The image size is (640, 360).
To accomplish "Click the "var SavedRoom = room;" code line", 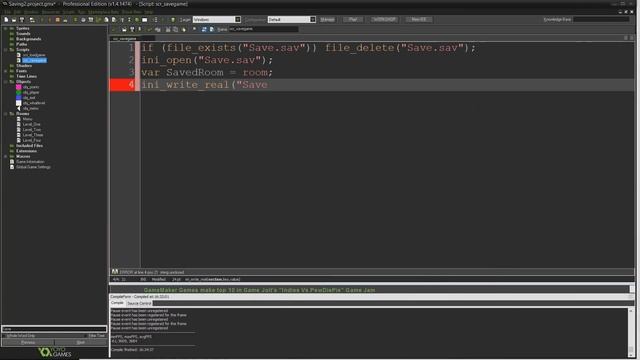I will click(x=207, y=72).
